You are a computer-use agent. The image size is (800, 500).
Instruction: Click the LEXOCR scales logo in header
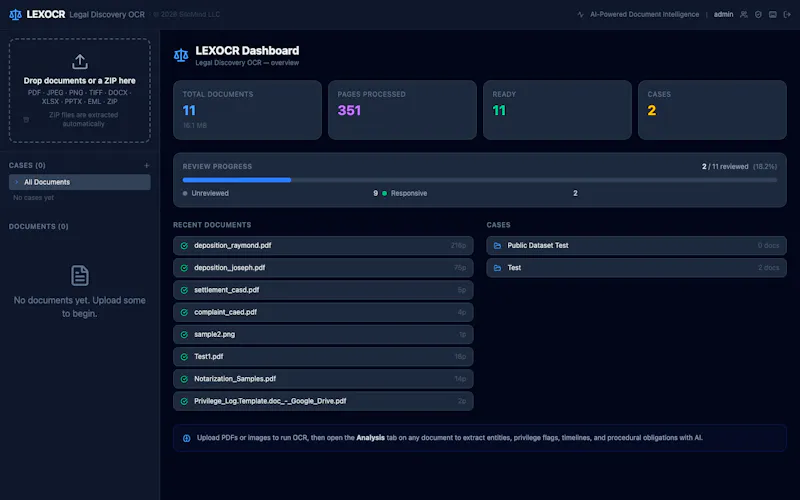pos(15,14)
